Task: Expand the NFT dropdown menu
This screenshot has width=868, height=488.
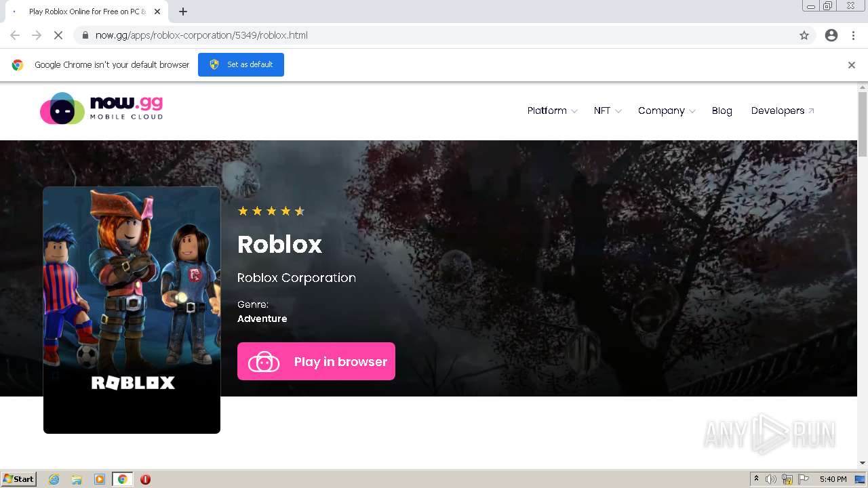Action: 608,110
